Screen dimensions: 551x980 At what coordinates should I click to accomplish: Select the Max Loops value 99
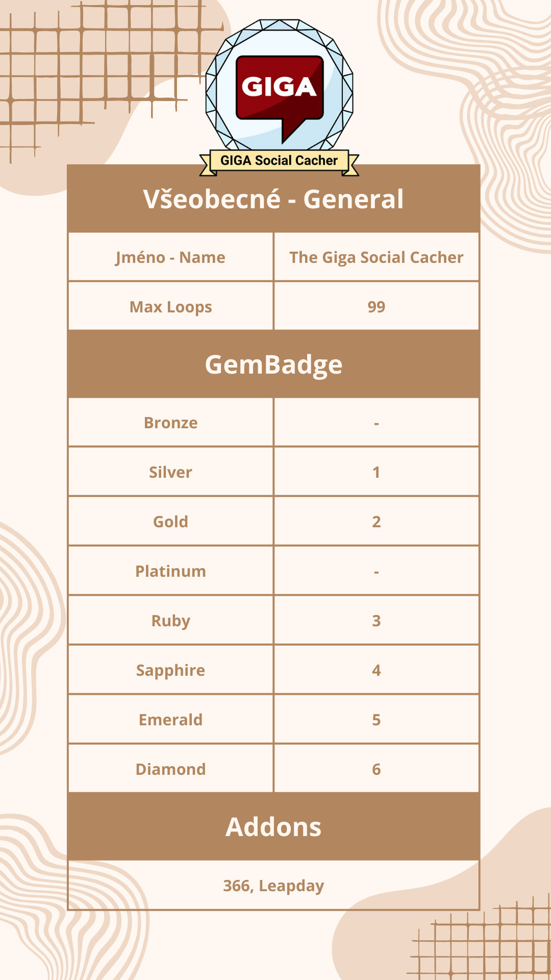pos(376,307)
